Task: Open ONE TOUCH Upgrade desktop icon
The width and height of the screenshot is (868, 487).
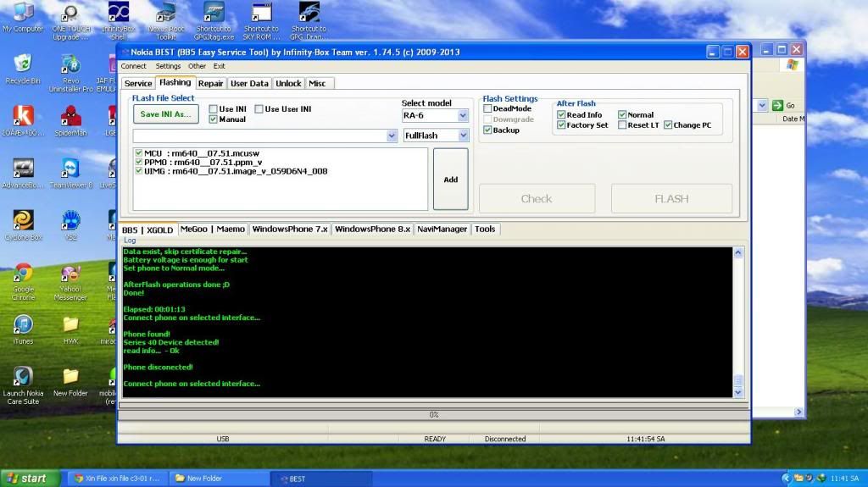Action: (x=70, y=21)
